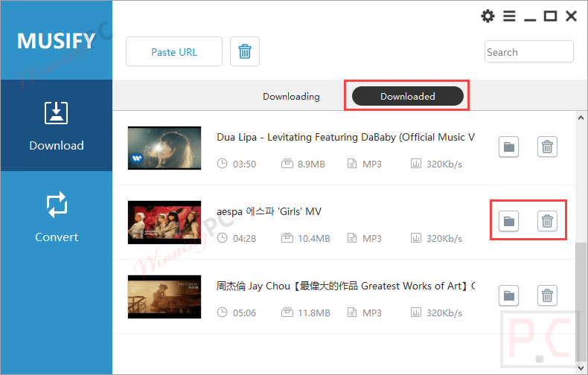Click the Dua Lipa video thumbnail
Screen dimensions: 588x375
point(164,148)
